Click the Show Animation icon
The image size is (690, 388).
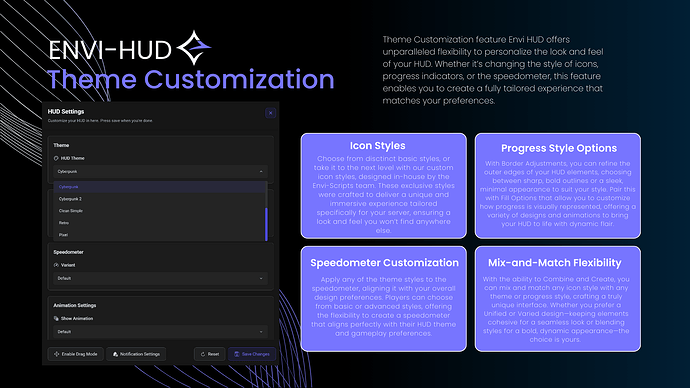tap(56, 318)
